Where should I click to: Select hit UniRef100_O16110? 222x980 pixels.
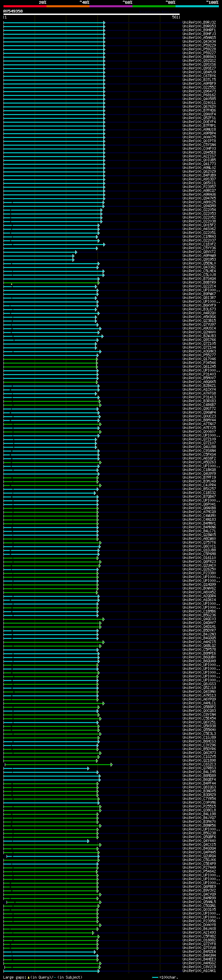pos(199,558)
